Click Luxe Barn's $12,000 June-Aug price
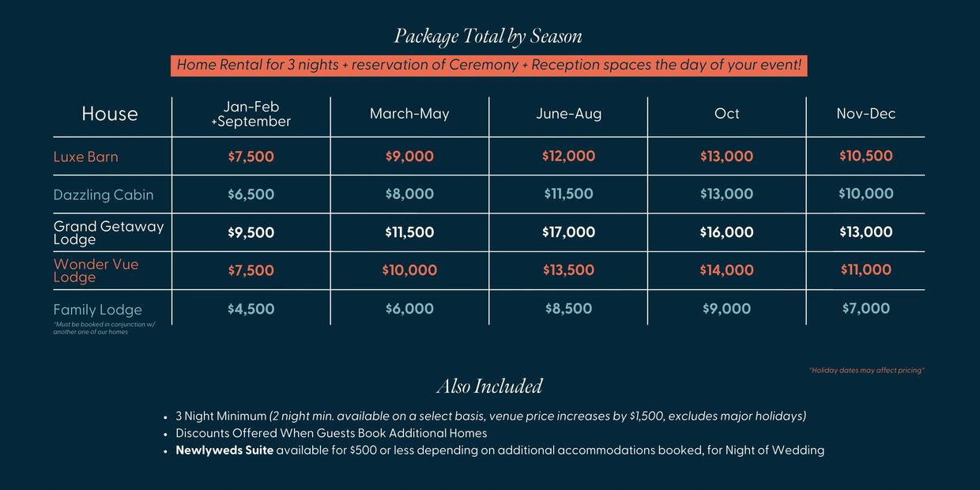 568,156
